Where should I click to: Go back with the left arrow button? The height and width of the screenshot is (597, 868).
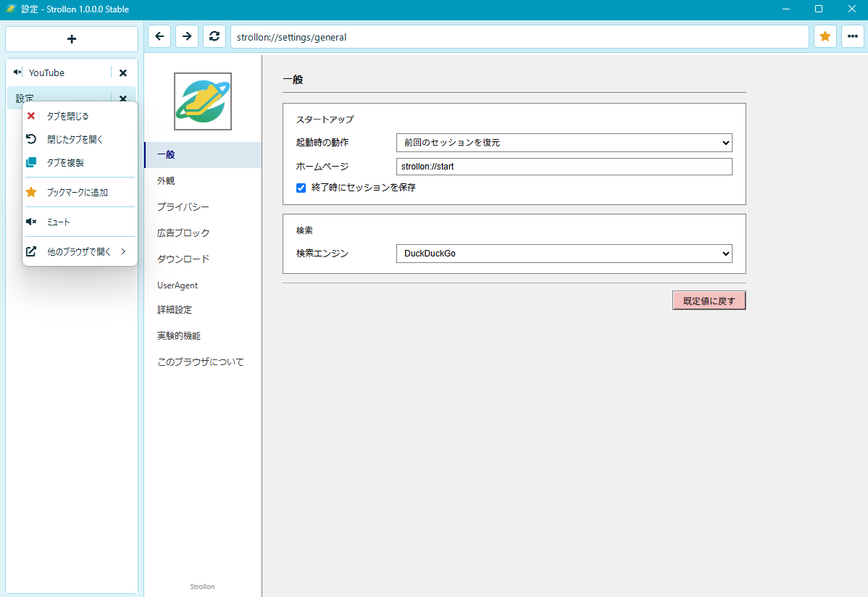159,36
